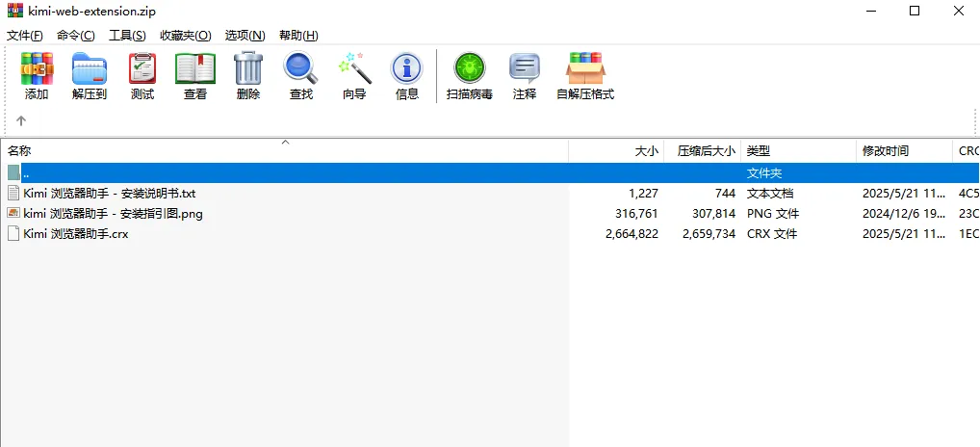Screen dimensions: 980x447
Task: Click the 文件夹 type cell
Action: [x=764, y=172]
